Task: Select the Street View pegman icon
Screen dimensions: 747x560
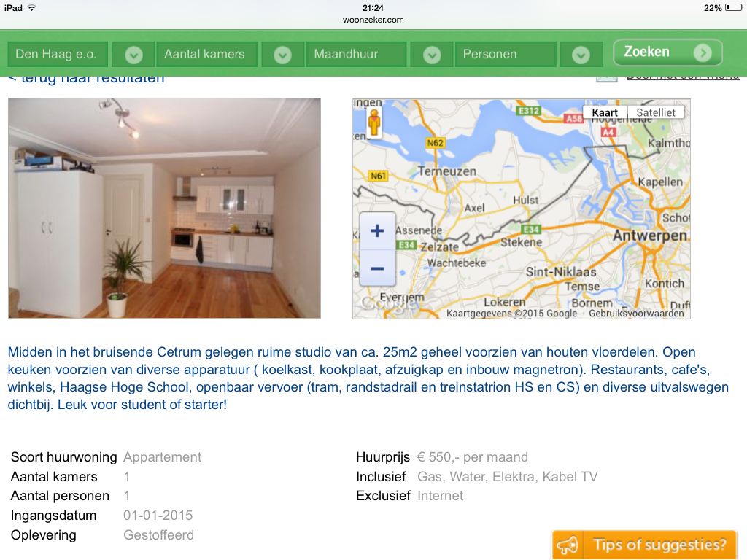Action: click(374, 122)
